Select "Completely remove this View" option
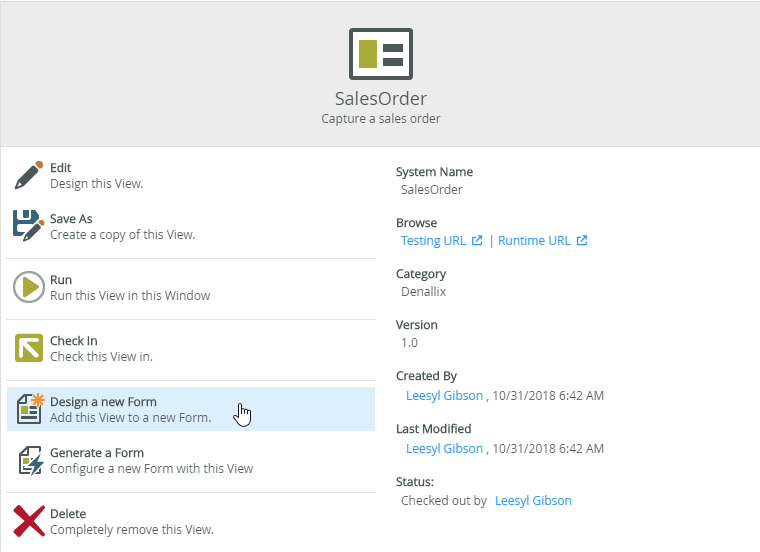Screen dimensions: 760x552 coord(131,529)
